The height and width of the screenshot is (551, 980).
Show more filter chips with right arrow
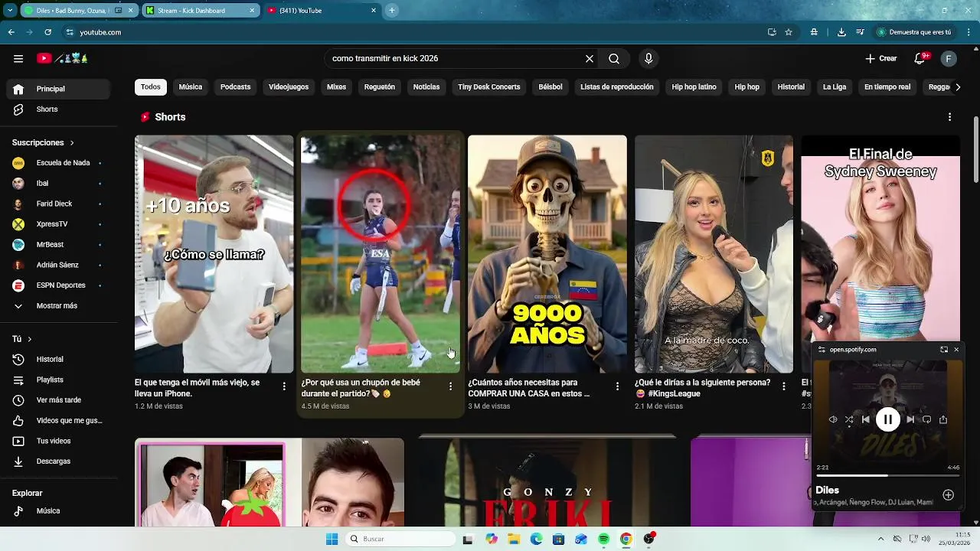[958, 87]
